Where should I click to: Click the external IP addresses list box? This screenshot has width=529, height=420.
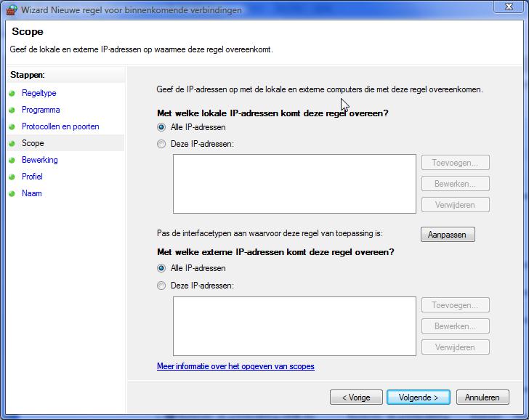[294, 326]
